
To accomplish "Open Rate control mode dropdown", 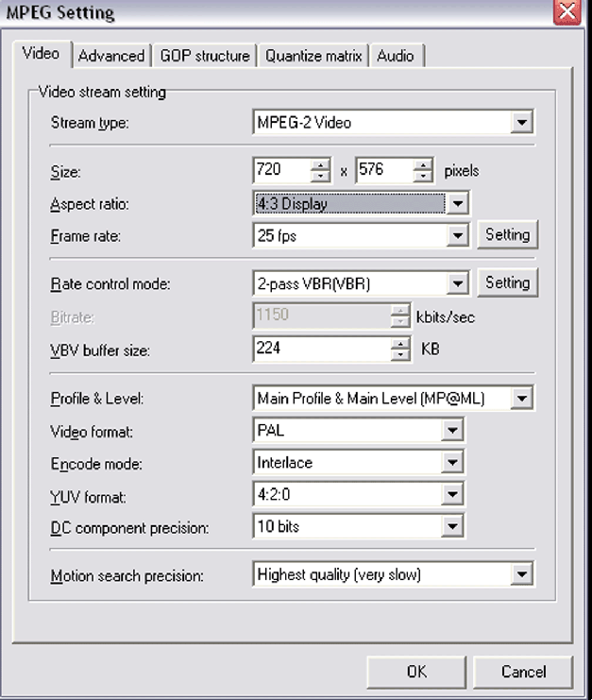I will [x=458, y=282].
